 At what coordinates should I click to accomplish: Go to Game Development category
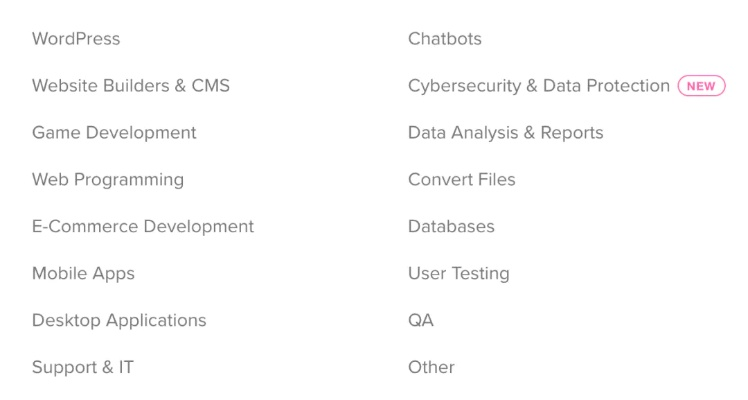point(114,133)
